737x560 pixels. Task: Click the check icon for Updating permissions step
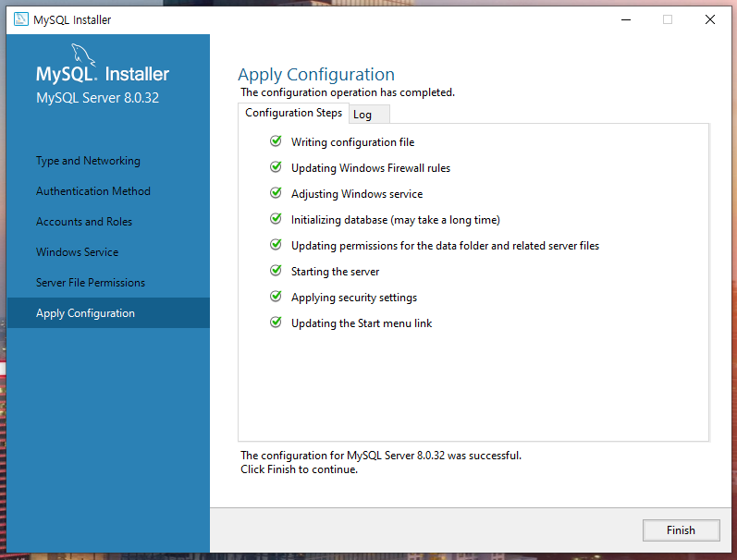(276, 244)
